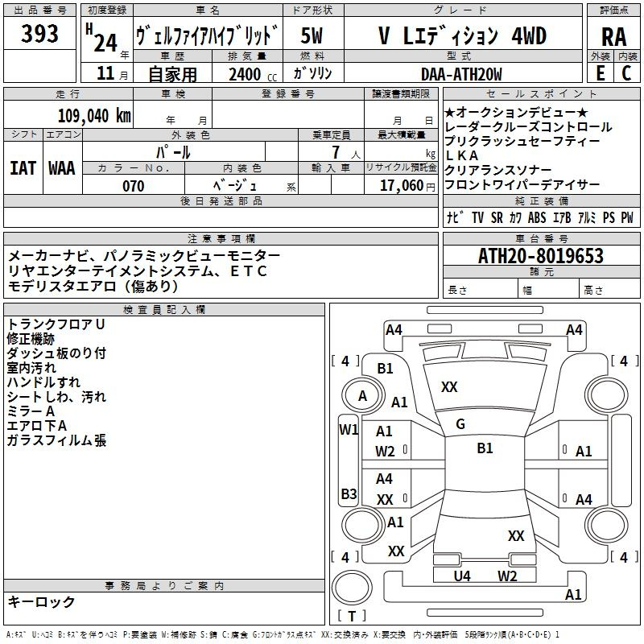This screenshot has height=644, width=644.
Task: Select the RA overall grade score
Action: tap(613, 38)
